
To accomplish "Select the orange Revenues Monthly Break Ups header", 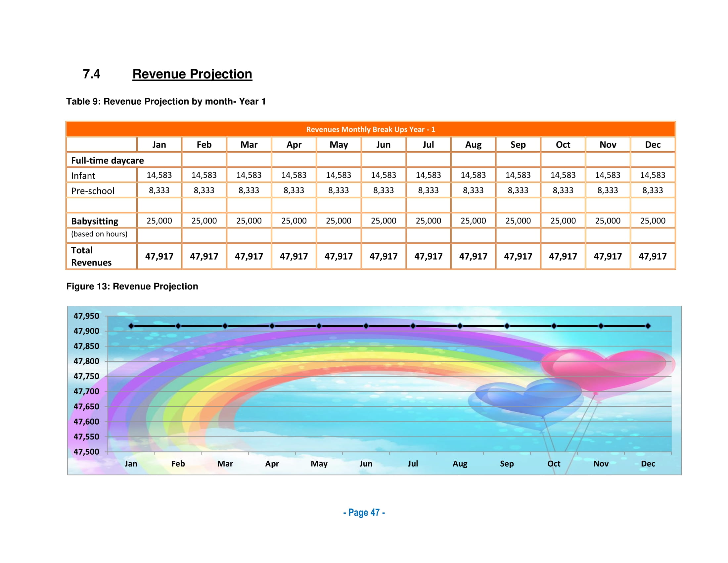I will [x=370, y=129].
